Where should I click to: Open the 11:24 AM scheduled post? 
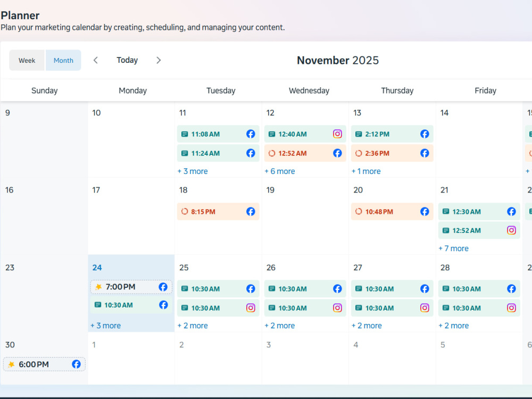(x=218, y=153)
